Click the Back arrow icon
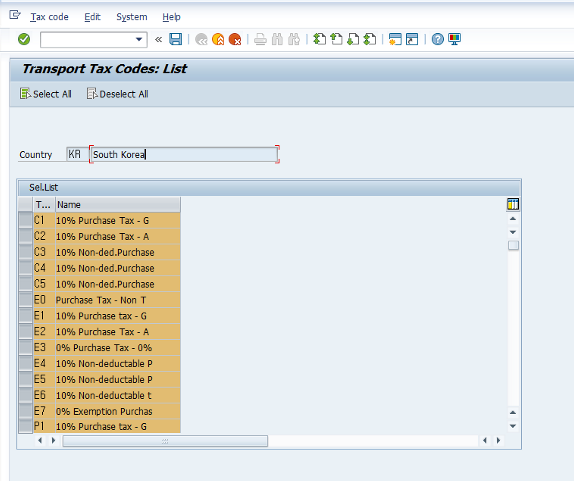574x481 pixels. tap(201, 39)
